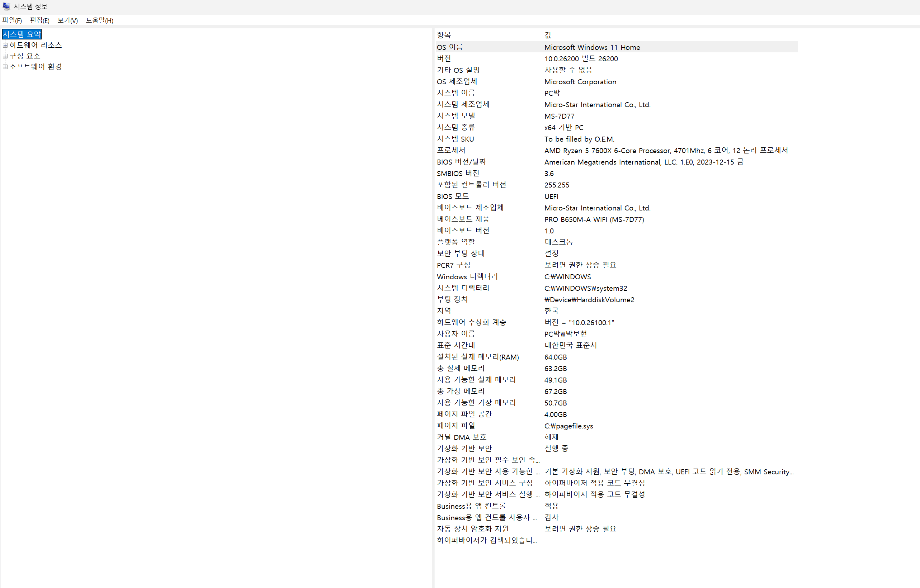Click the 50.7GB available virtual memory value
This screenshot has width=920, height=588.
pos(556,403)
